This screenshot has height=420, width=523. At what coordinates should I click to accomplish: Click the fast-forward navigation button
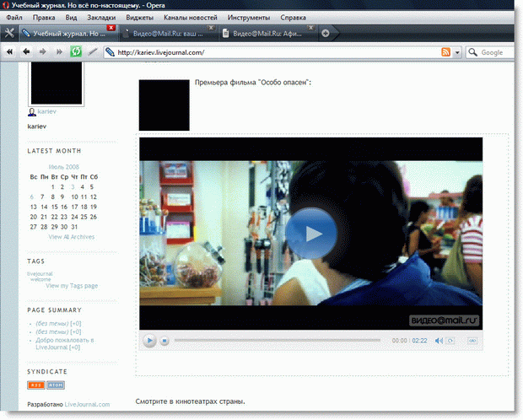(59, 51)
